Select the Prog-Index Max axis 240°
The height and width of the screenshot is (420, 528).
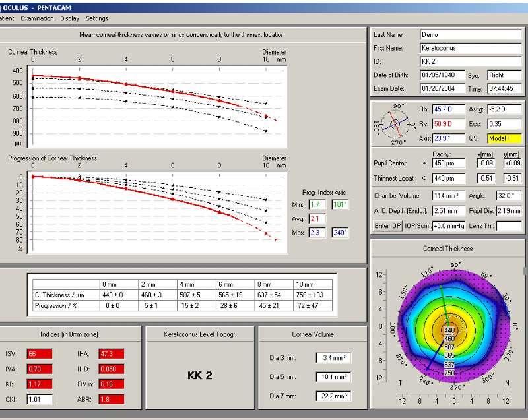tap(340, 233)
